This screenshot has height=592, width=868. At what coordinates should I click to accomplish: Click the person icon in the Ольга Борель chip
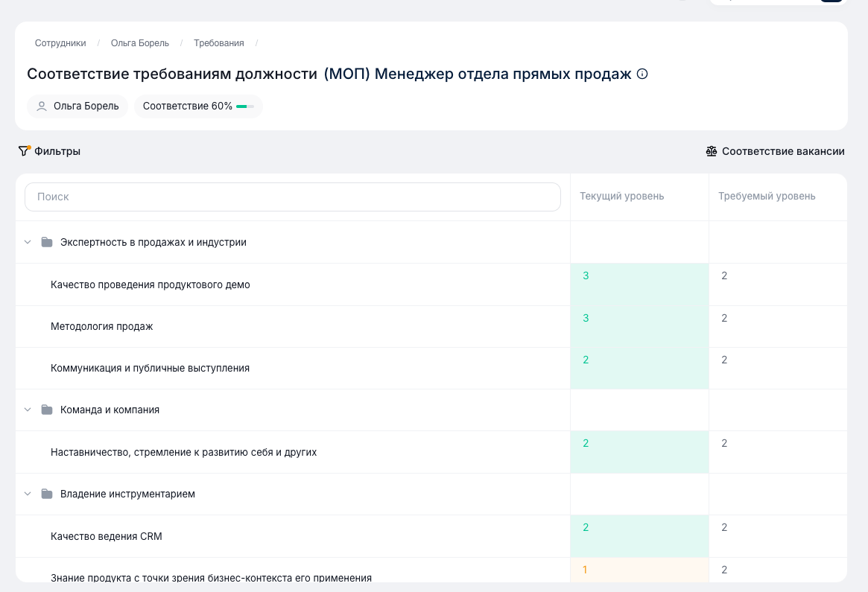41,106
